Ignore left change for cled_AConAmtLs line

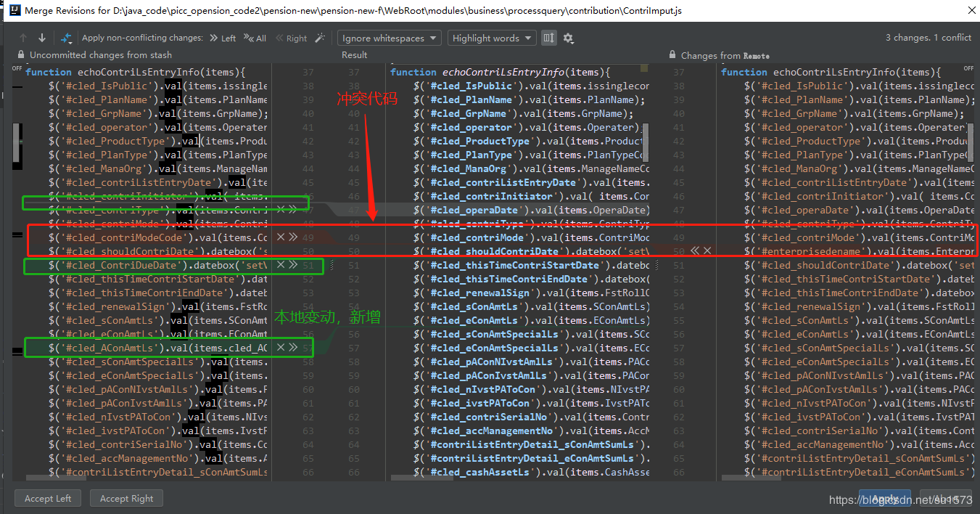280,348
